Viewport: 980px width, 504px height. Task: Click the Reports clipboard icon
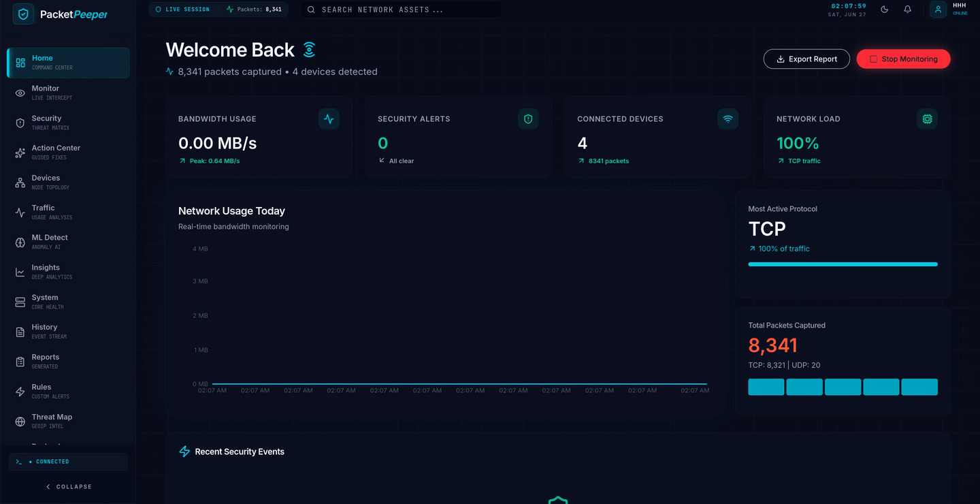coord(20,362)
